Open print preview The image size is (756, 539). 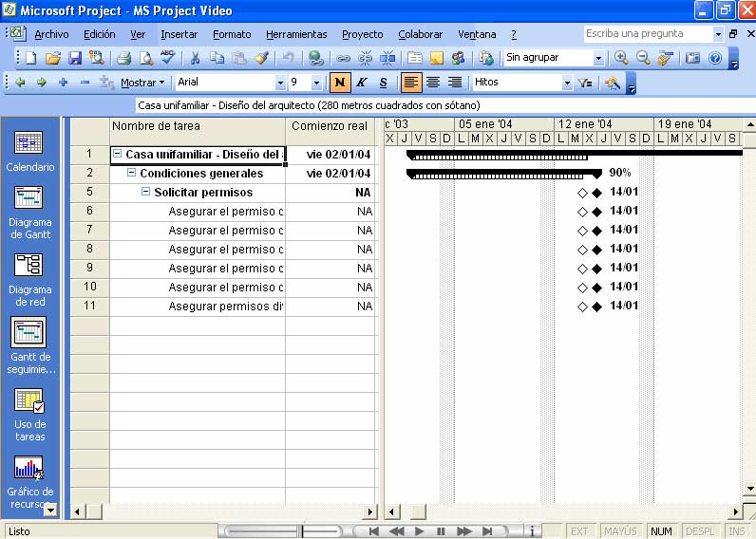(145, 58)
